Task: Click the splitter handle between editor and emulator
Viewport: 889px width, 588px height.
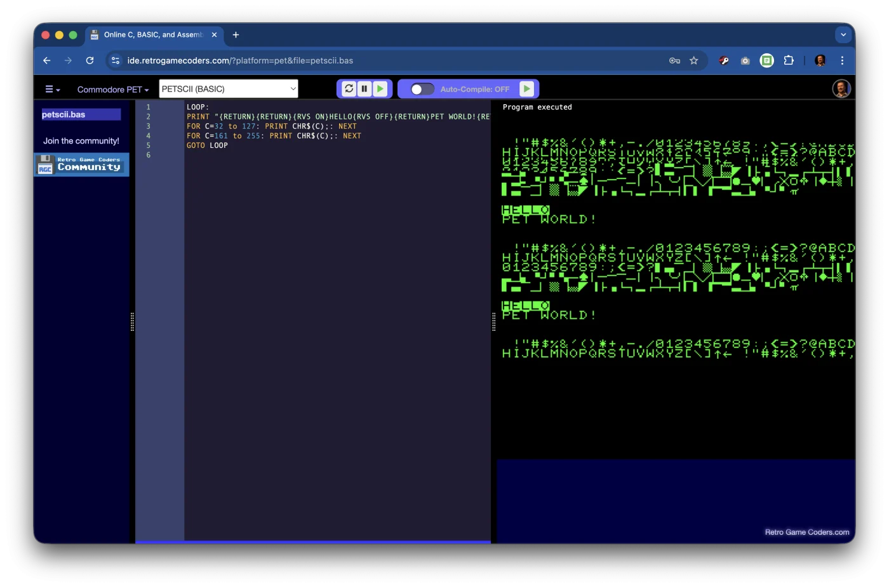Action: pos(493,322)
